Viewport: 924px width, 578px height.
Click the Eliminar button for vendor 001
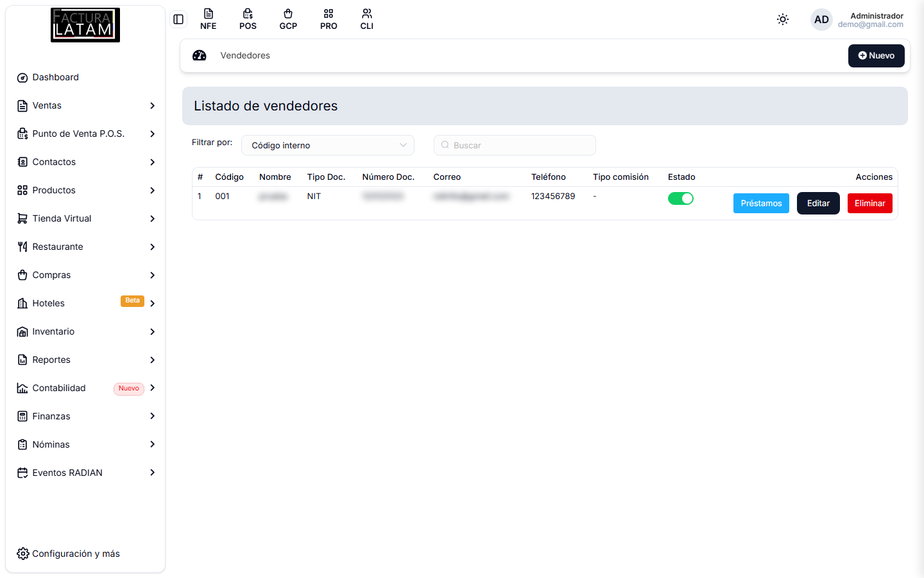tap(870, 203)
